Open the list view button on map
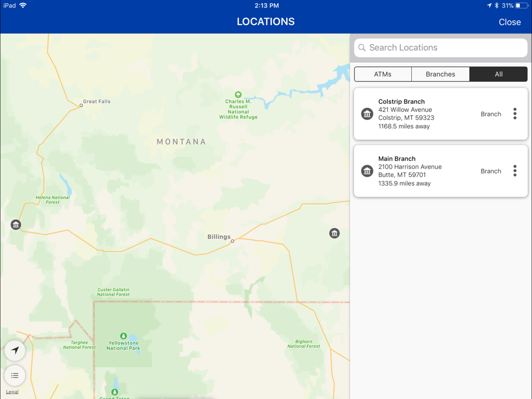The image size is (532, 399). tap(14, 375)
